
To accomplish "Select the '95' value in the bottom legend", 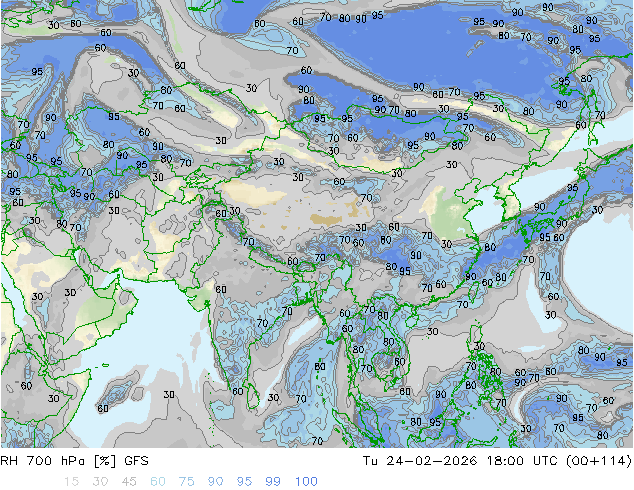I will 244,482.
